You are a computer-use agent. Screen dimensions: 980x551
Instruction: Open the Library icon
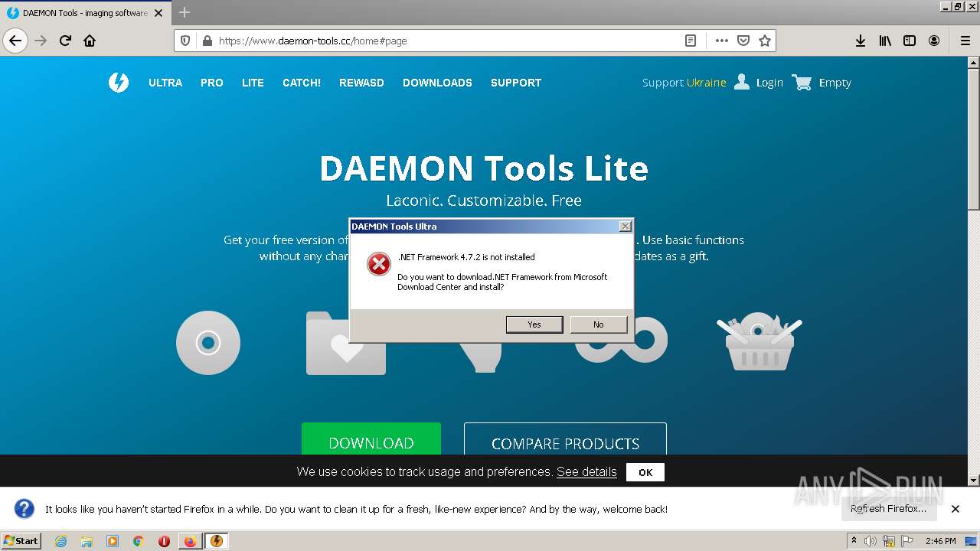(x=885, y=41)
